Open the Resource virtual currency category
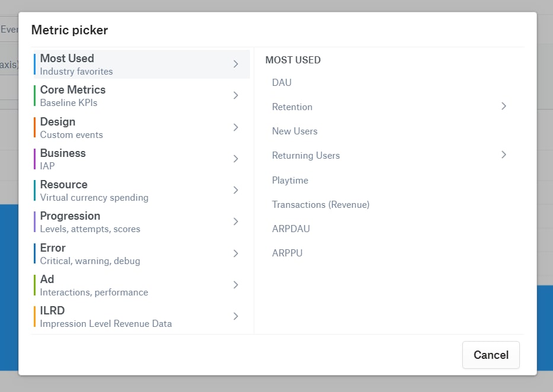The width and height of the screenshot is (553, 392). 142,190
